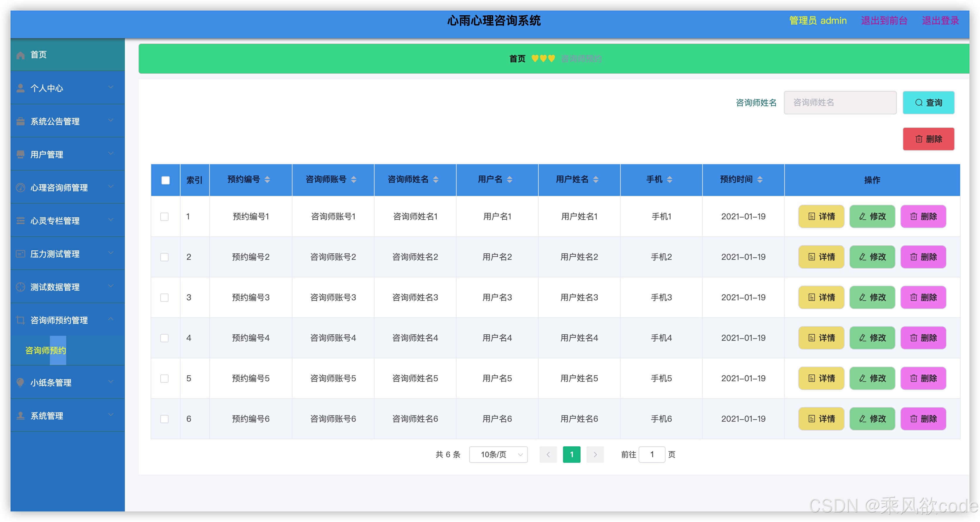
Task: Click the 系统公告管理 briefcase icon
Action: pyautogui.click(x=21, y=121)
